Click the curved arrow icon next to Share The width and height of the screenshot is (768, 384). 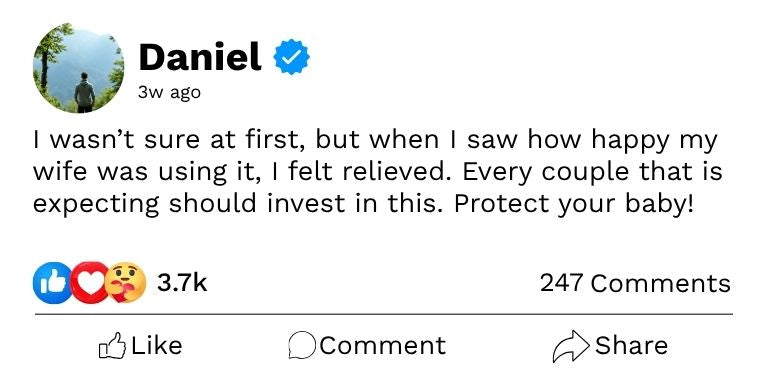pos(571,346)
